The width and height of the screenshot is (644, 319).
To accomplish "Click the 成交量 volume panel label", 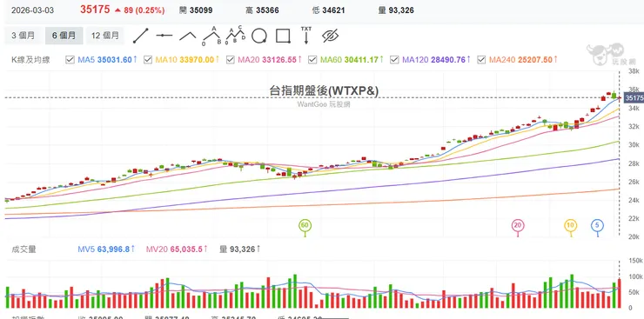I will [x=23, y=249].
